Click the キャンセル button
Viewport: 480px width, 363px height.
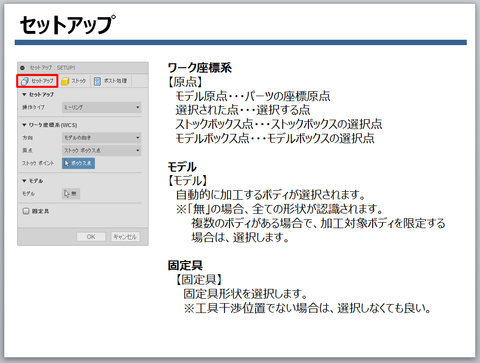coord(125,237)
